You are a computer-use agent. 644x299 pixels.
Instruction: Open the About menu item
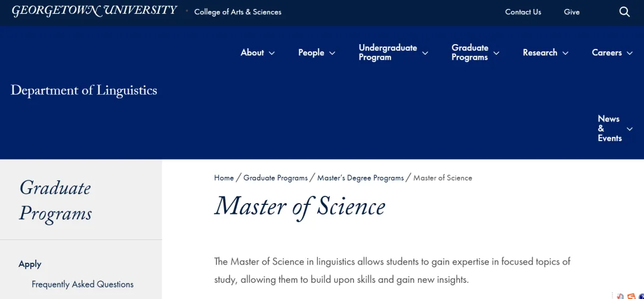(x=252, y=52)
